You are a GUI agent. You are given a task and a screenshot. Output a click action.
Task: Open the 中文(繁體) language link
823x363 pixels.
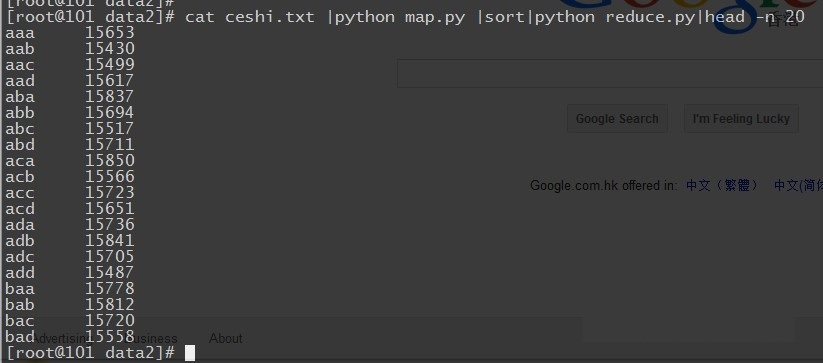coord(722,185)
